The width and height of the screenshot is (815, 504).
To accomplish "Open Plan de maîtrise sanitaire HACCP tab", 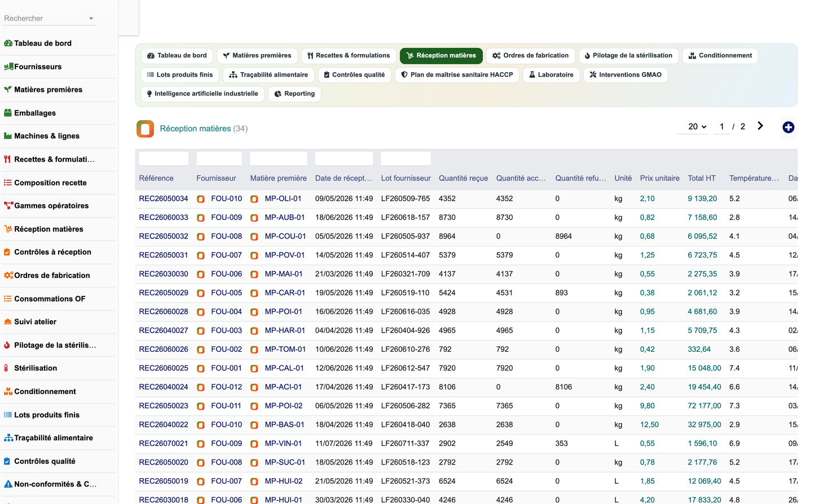I will (x=457, y=75).
